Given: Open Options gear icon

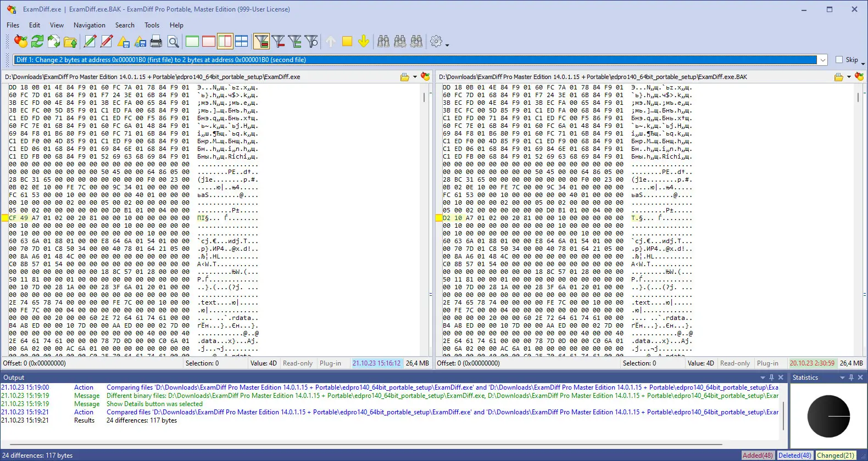Looking at the screenshot, I should [x=436, y=41].
